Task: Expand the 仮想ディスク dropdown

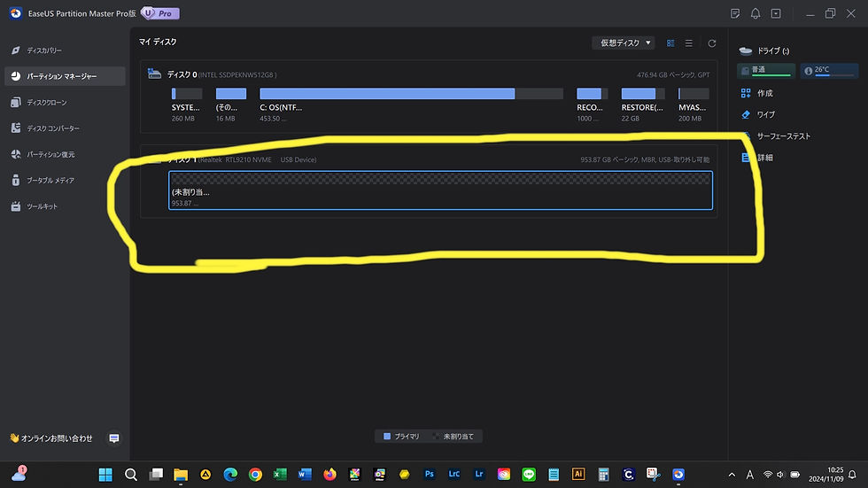Action: tap(624, 43)
